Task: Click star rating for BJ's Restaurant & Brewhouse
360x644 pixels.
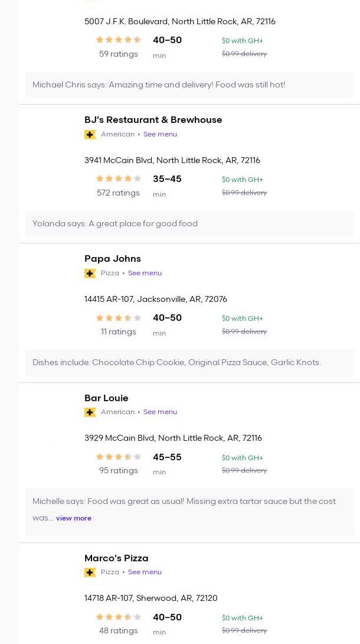Action: pos(119,178)
